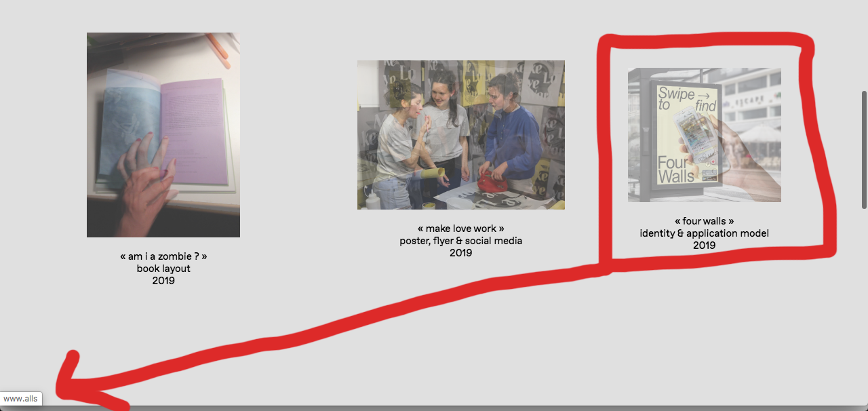
Task: Click the « four walls » caption text
Action: [x=705, y=220]
